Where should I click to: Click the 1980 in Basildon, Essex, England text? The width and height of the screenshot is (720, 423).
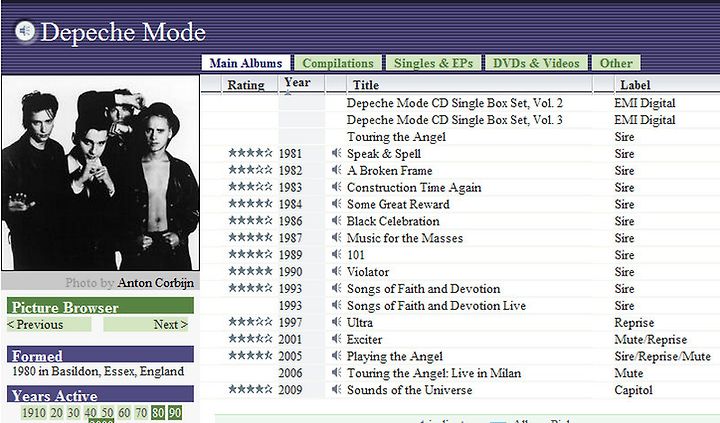coord(98,371)
